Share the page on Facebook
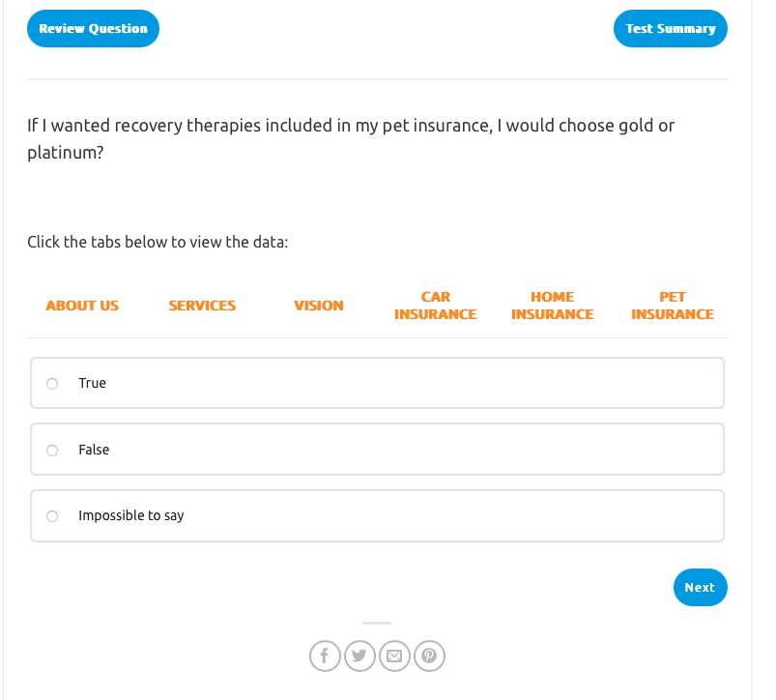Viewport: 776px width, 700px height. 325,656
